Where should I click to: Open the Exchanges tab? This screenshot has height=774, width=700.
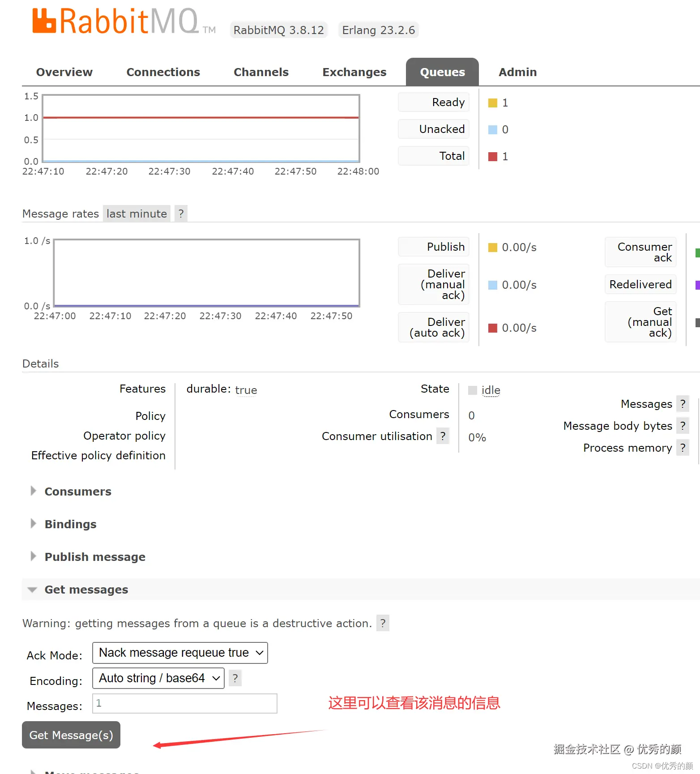(354, 72)
